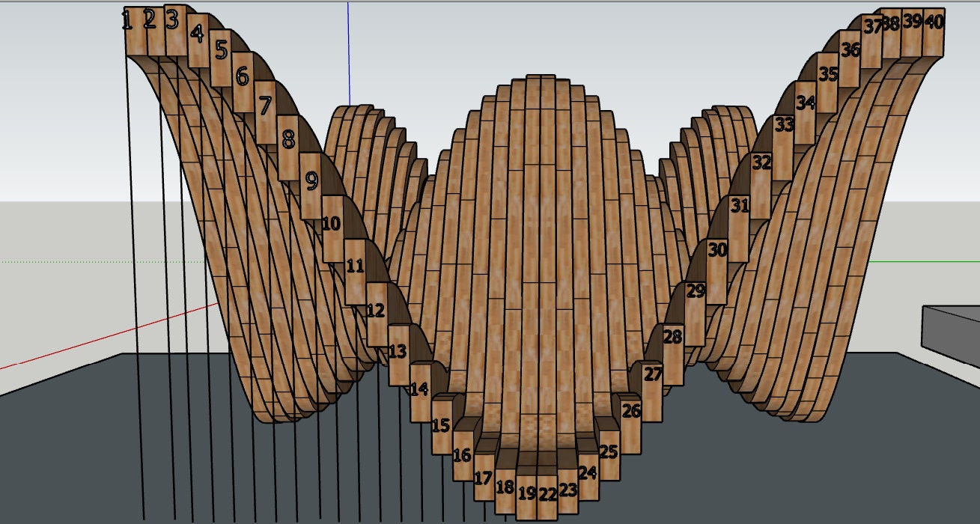The height and width of the screenshot is (524, 980).
Task: Click the block labeled 25
Action: tap(609, 454)
